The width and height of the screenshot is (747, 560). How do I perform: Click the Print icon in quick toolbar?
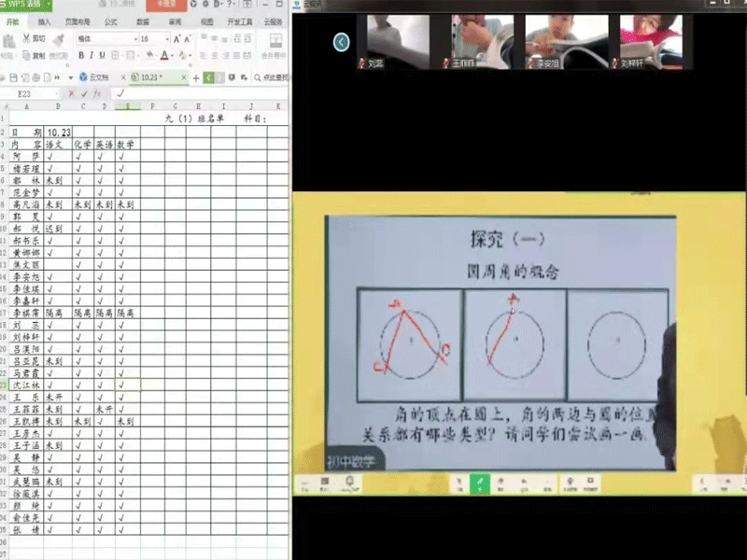pyautogui.click(x=35, y=77)
